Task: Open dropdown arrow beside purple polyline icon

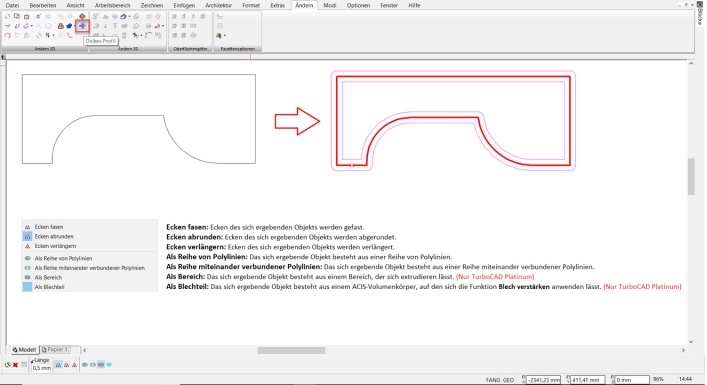Action: click(x=32, y=26)
